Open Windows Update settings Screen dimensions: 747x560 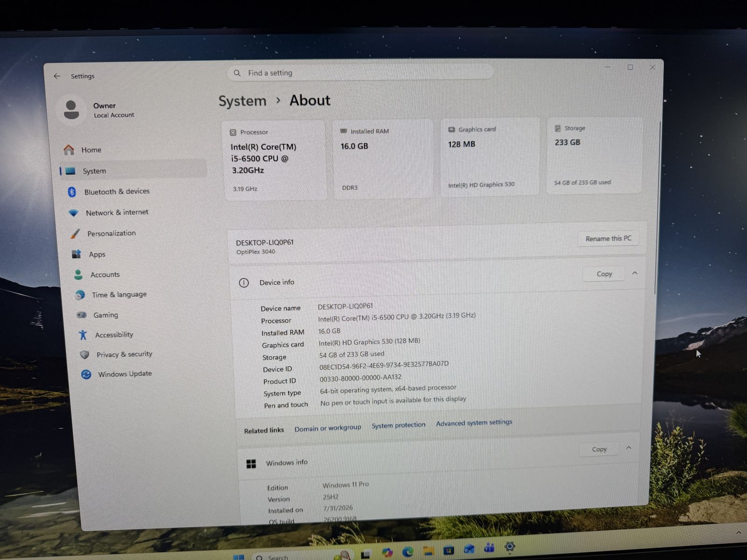(x=148, y=374)
